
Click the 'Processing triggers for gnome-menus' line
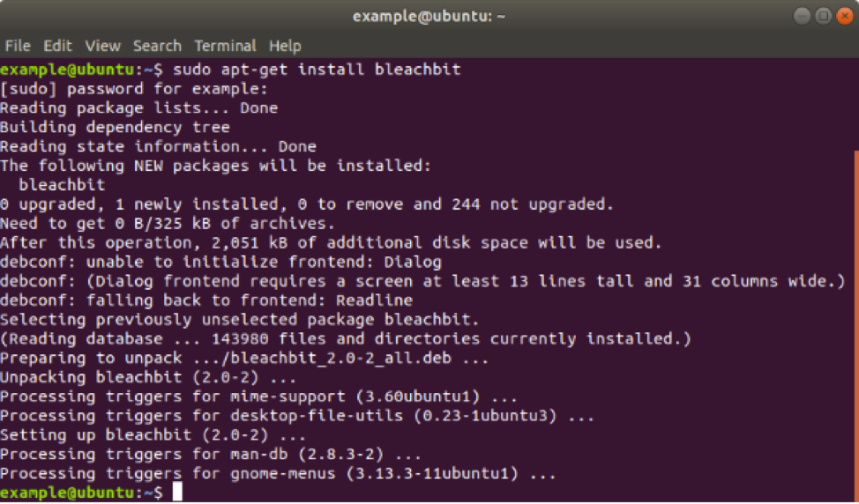tap(278, 474)
